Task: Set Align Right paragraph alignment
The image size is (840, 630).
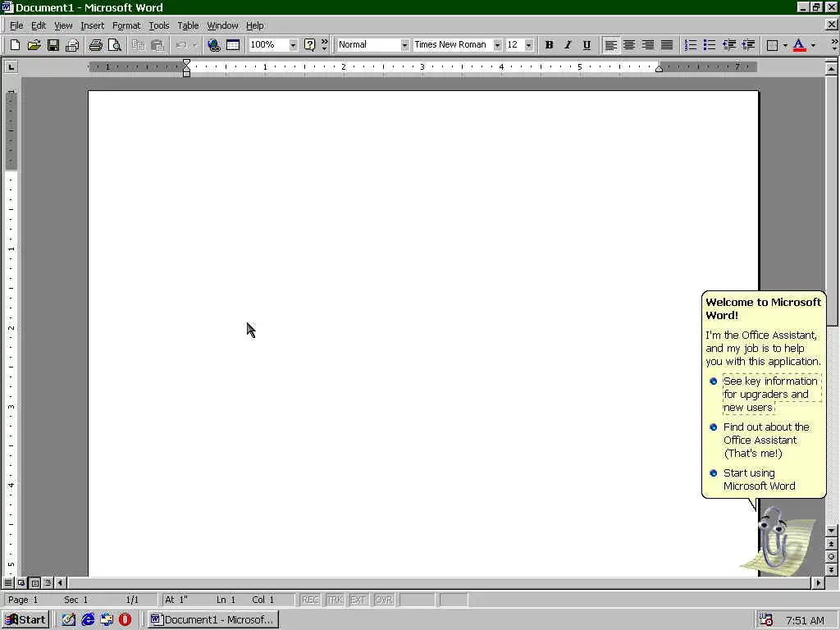Action: point(648,45)
